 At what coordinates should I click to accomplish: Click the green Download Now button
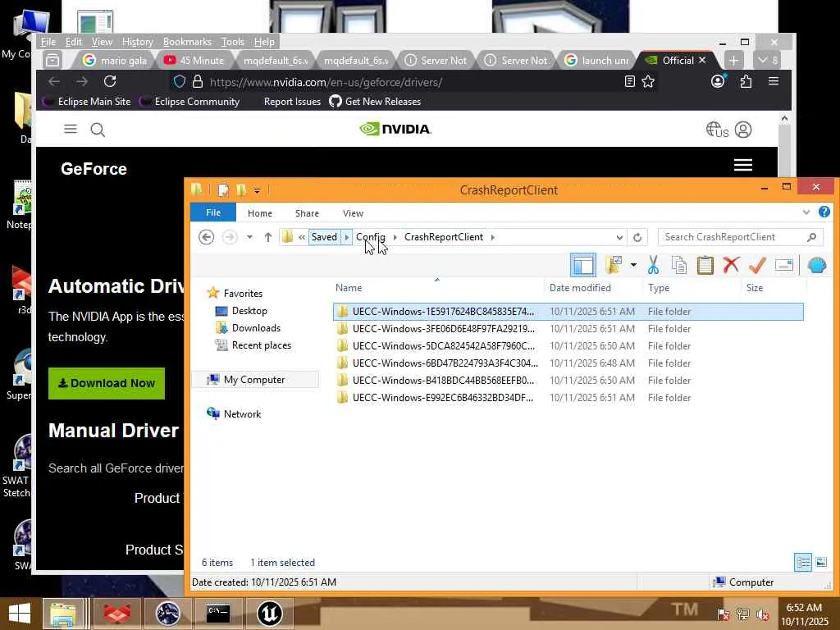(x=107, y=383)
